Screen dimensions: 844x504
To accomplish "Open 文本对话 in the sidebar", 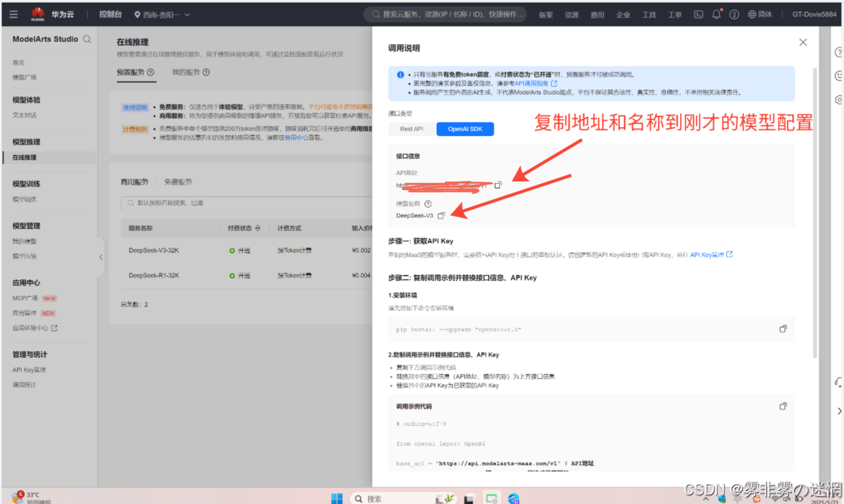I will 24,115.
